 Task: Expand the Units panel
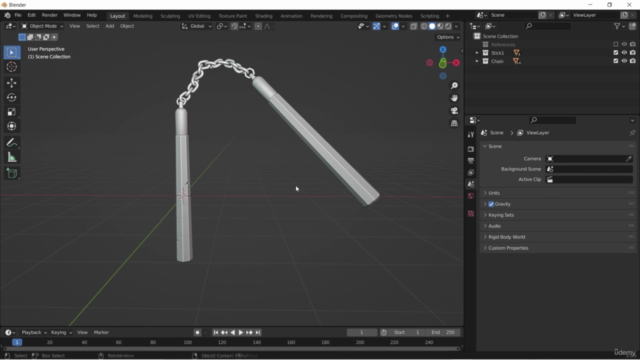tap(558, 193)
